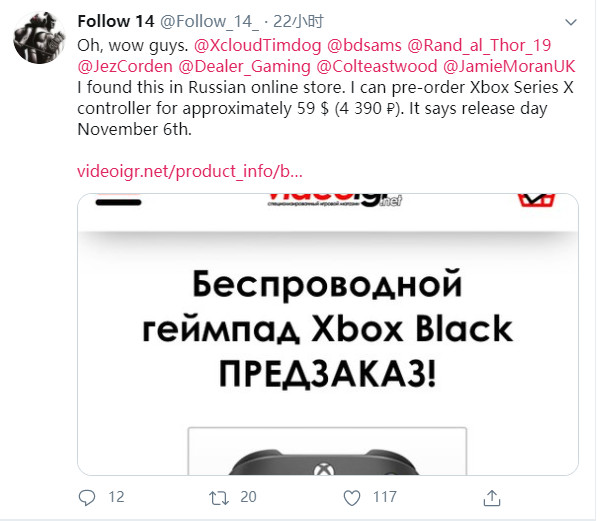
Task: Retweet this post via retweet icon
Action: (219, 498)
